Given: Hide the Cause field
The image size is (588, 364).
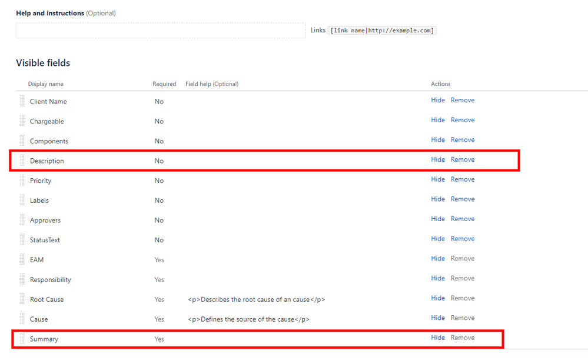Looking at the screenshot, I should [x=438, y=318].
